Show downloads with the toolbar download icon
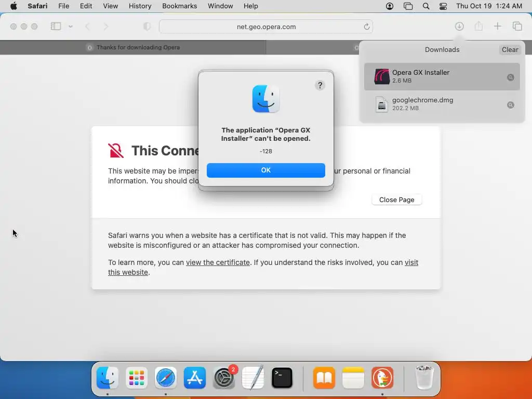 tap(459, 26)
